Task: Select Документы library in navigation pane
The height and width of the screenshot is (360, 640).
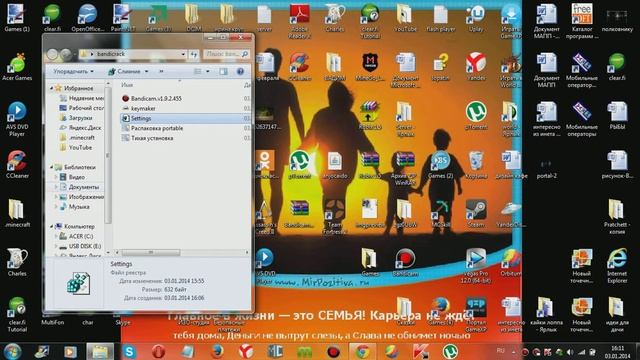Action: [x=79, y=187]
